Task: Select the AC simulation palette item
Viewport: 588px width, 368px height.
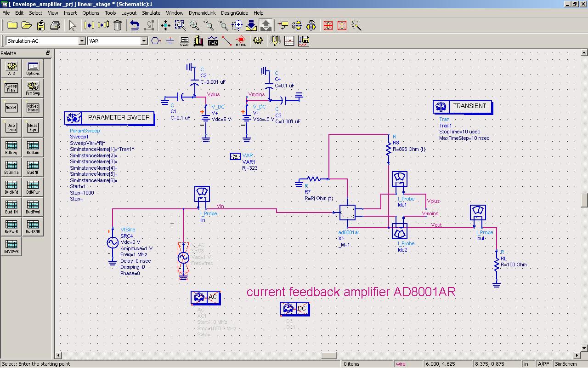Action: click(11, 69)
